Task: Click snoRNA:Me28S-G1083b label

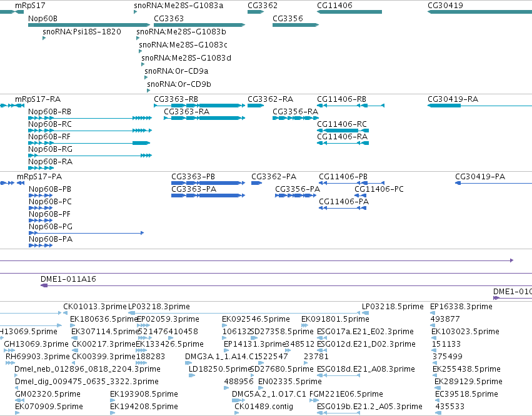Action: pyautogui.click(x=181, y=31)
